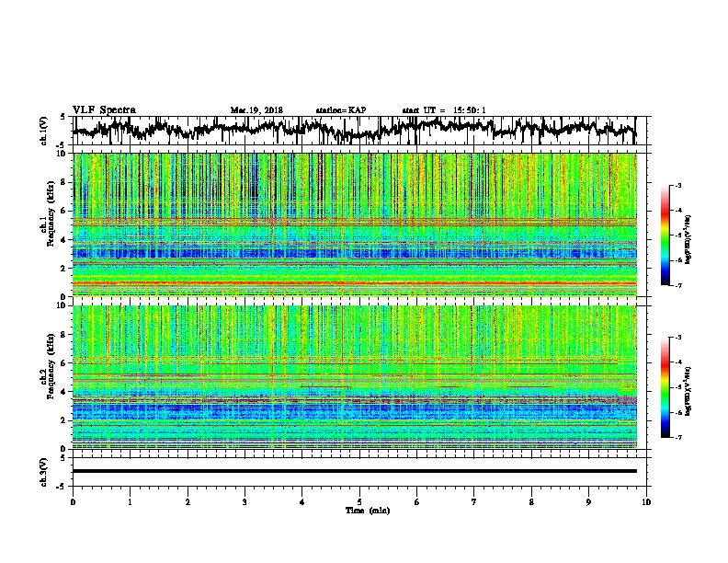
Task: Click the ch.1 "Frequency (kHz)" axis label
Action: (x=51, y=214)
